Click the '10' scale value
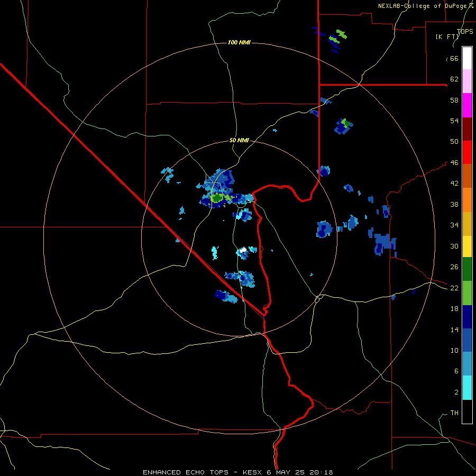476x476 pixels. click(454, 350)
